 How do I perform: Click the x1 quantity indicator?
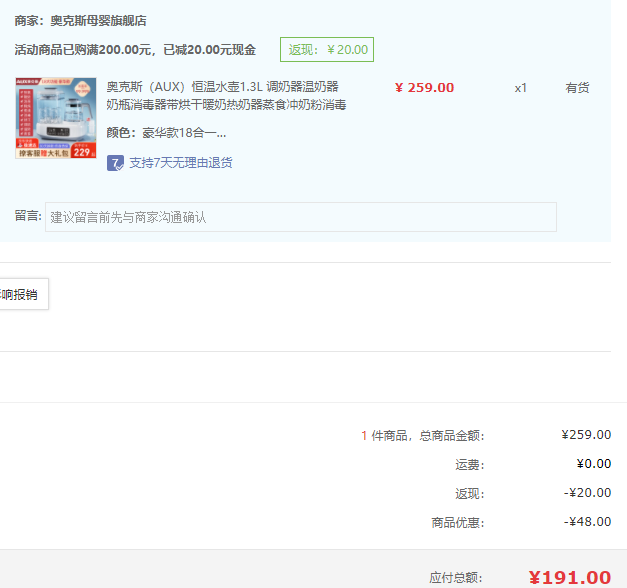point(520,88)
